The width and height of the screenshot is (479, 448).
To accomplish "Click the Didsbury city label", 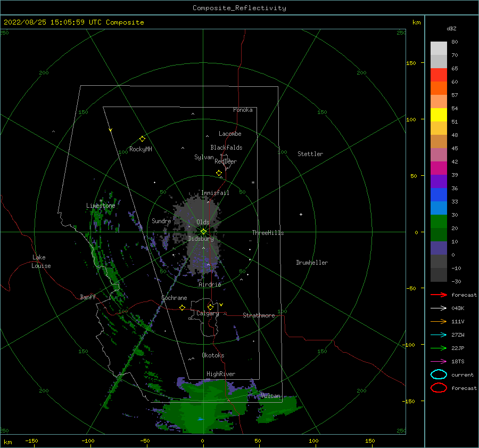I will pyautogui.click(x=201, y=239).
